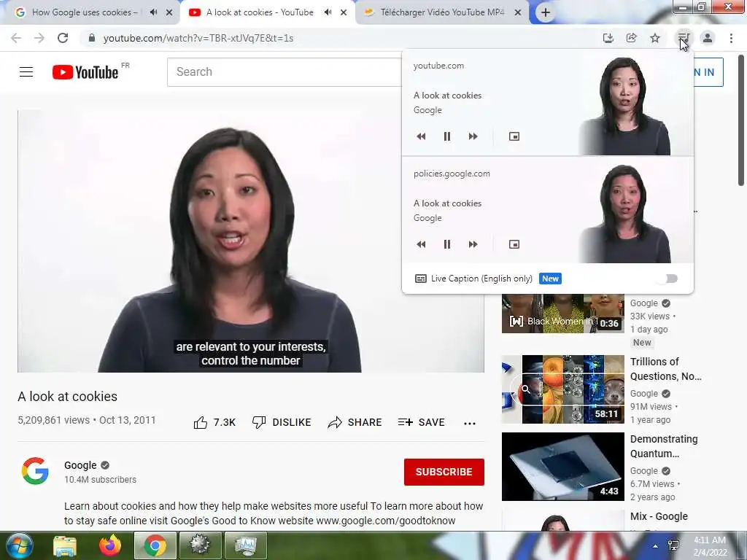Reload the page
This screenshot has width=747, height=560.
click(63, 38)
